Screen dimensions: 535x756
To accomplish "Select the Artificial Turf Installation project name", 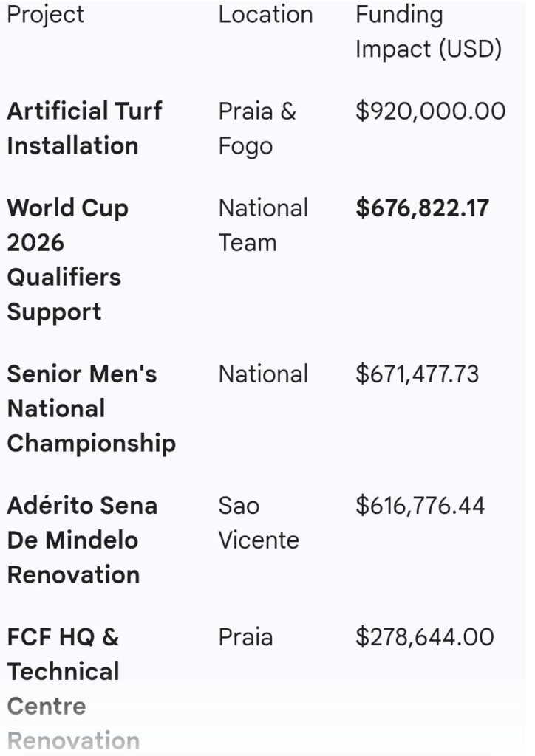I will pyautogui.click(x=84, y=128).
